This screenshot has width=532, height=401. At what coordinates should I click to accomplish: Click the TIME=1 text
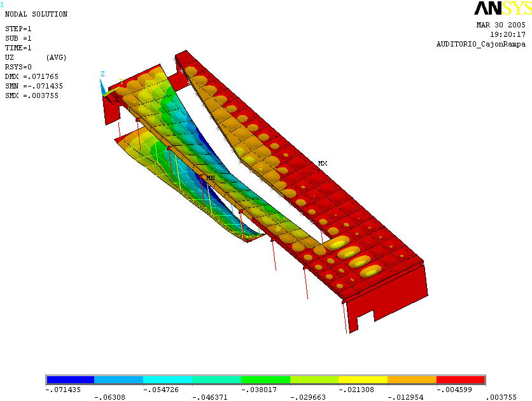coord(18,48)
